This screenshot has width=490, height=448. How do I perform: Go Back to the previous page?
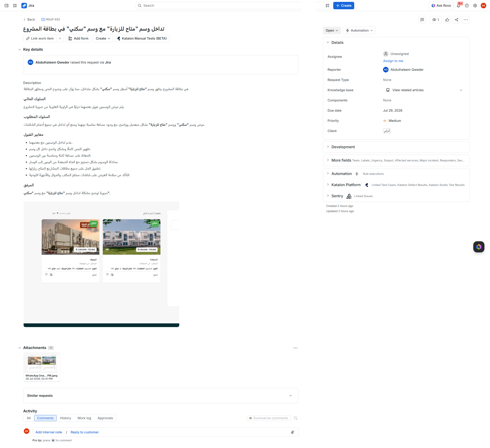(x=29, y=20)
